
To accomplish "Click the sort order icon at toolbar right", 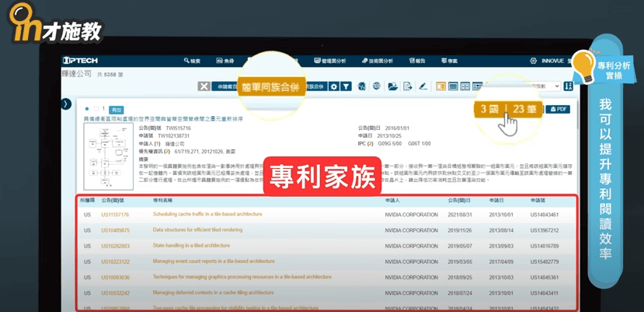I will pyautogui.click(x=568, y=86).
